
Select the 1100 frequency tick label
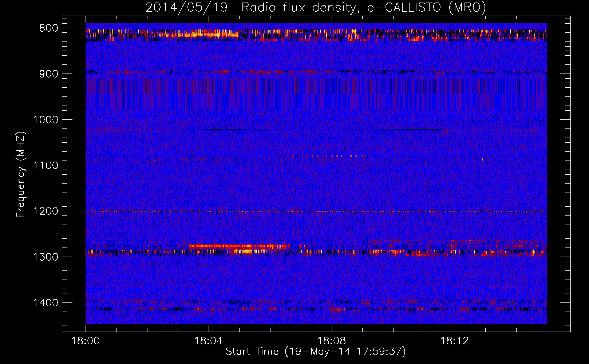point(46,166)
